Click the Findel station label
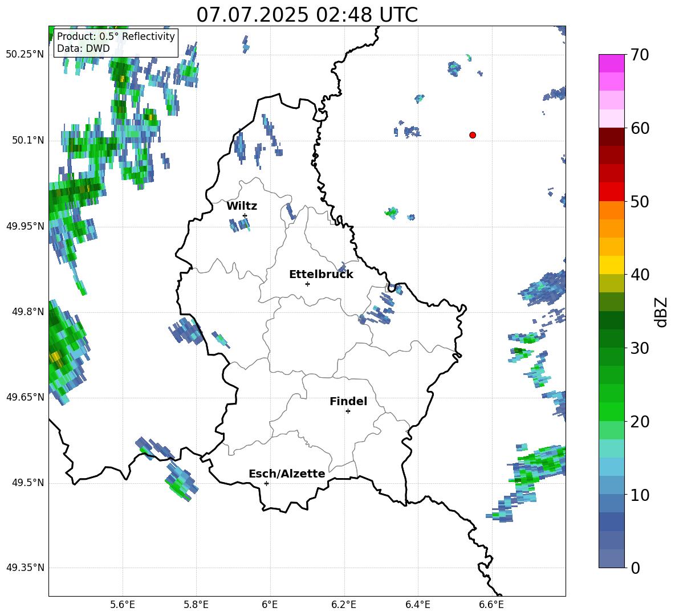 coord(348,401)
